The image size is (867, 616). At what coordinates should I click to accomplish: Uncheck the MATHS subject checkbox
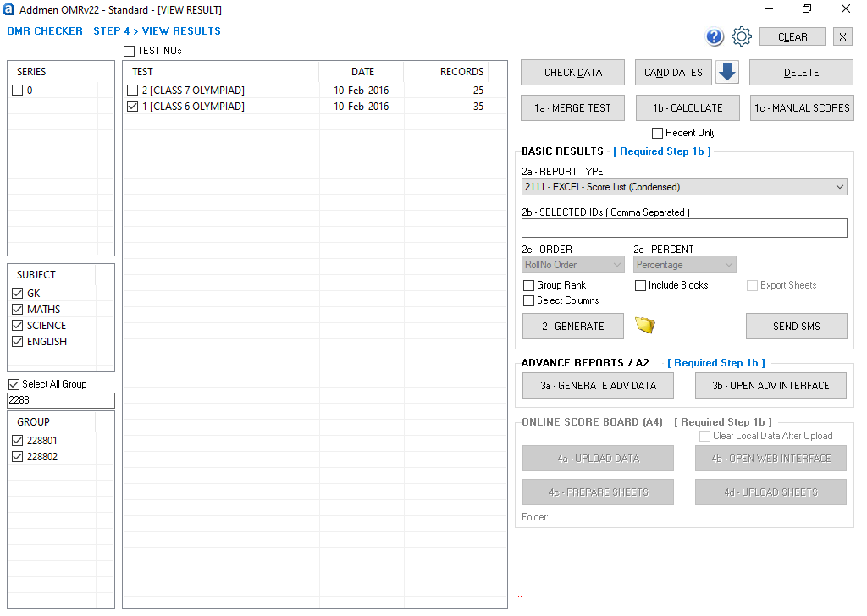[18, 310]
